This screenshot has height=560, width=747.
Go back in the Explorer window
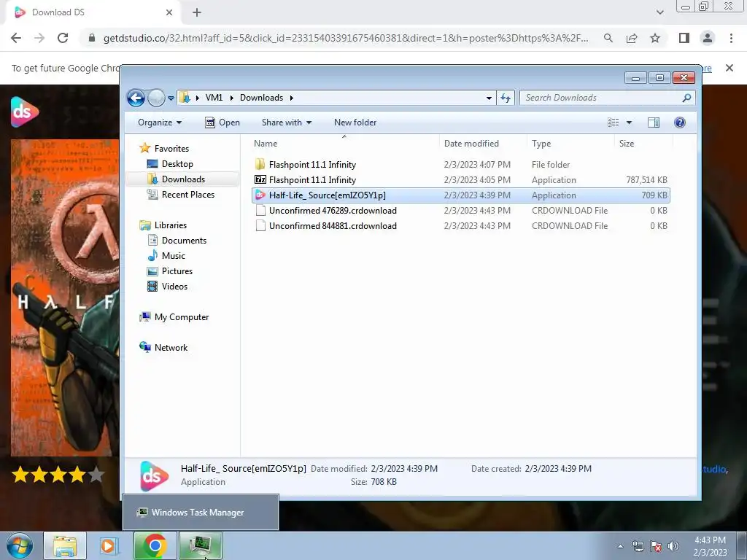[136, 98]
